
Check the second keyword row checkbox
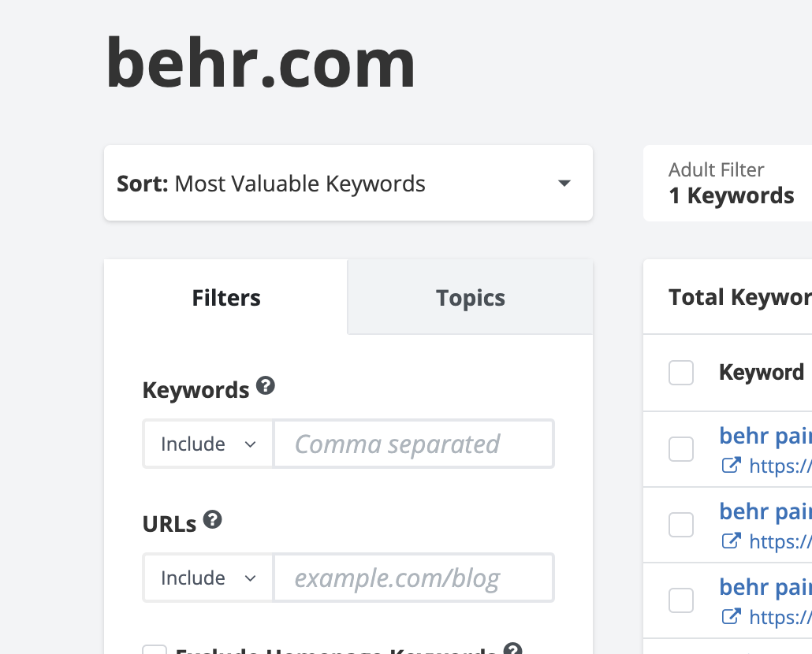[681, 525]
